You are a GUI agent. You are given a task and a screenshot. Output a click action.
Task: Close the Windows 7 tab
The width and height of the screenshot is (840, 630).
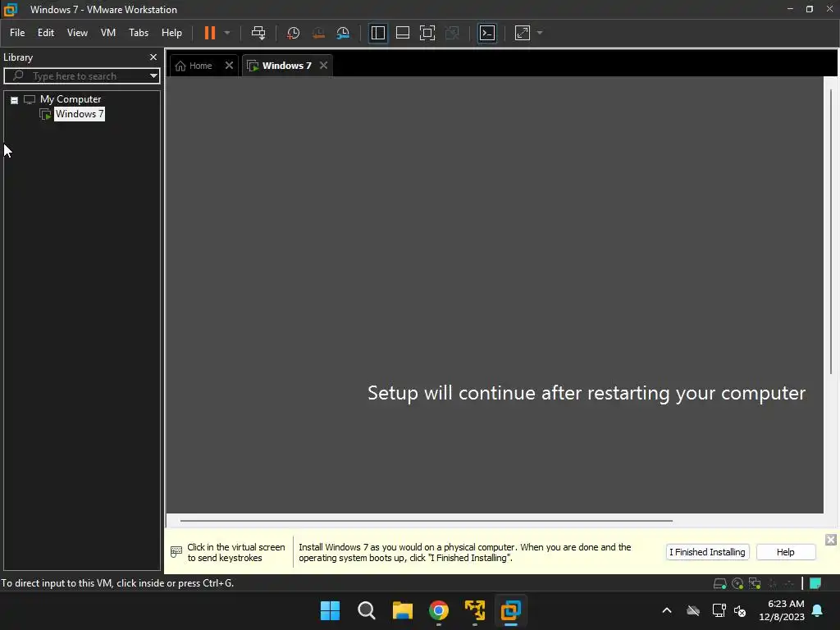[323, 66]
